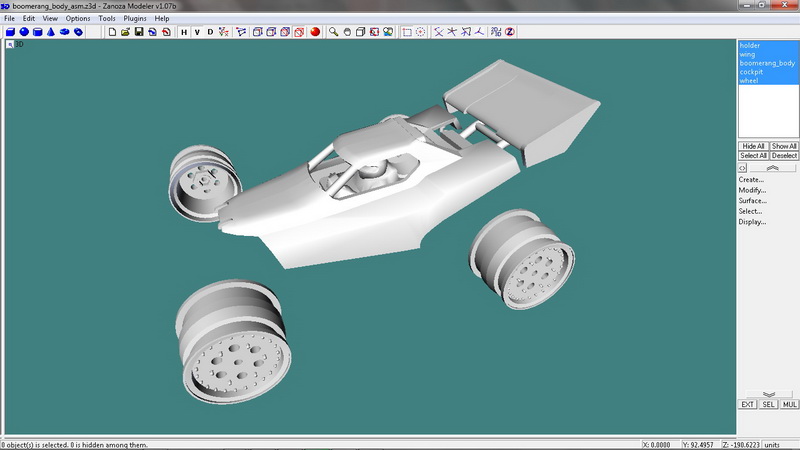Click the Save floppy disk icon
800x450 pixels.
pos(138,32)
